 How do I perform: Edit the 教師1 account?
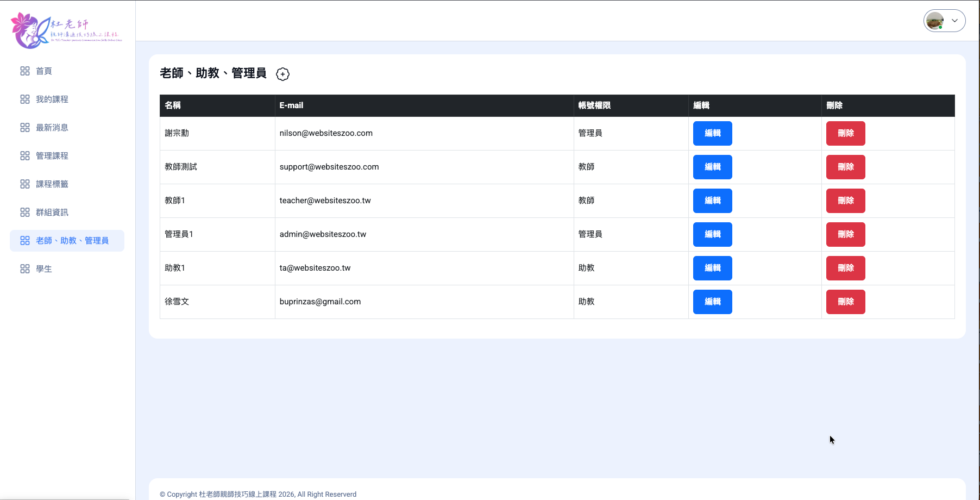click(712, 201)
